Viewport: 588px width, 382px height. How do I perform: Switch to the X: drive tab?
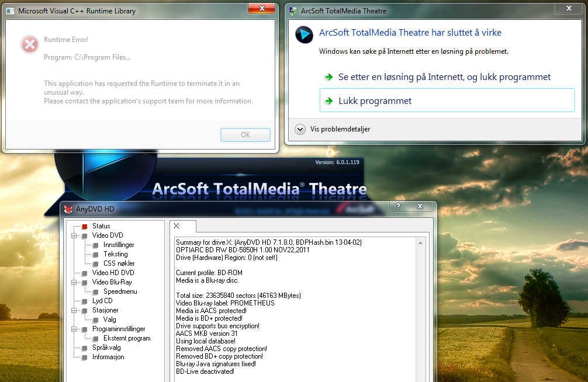(x=182, y=226)
